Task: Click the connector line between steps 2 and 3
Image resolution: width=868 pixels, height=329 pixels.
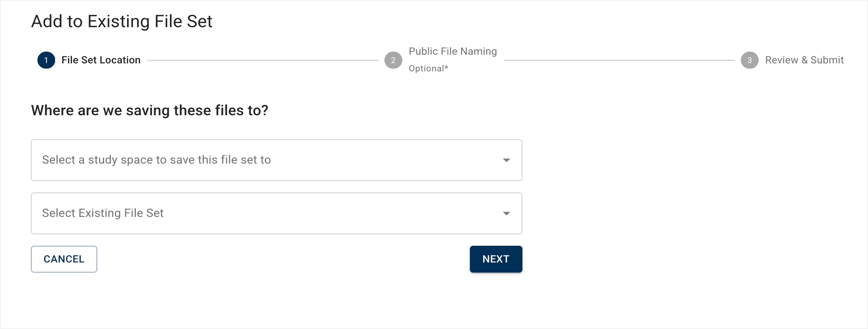Action: coord(618,60)
